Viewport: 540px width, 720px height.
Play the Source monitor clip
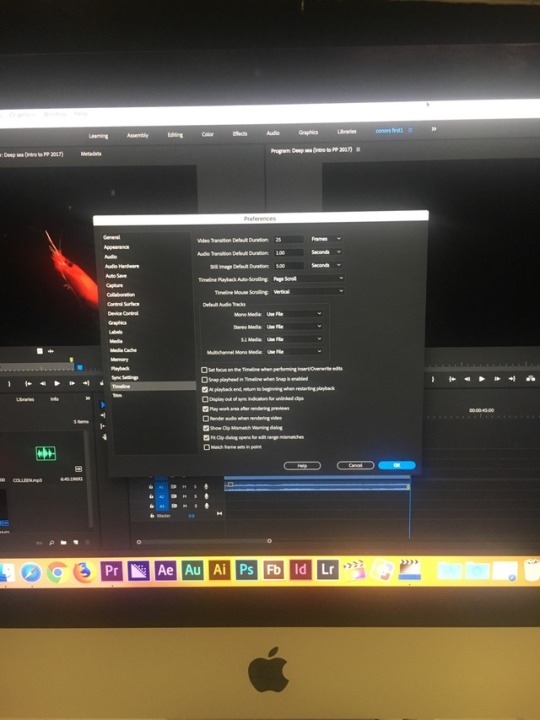click(57, 383)
